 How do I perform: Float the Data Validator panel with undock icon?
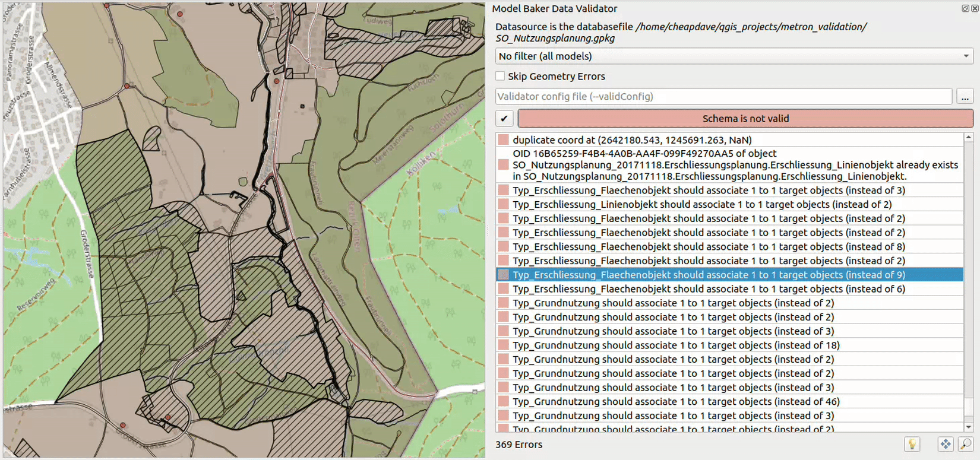pyautogui.click(x=965, y=8)
